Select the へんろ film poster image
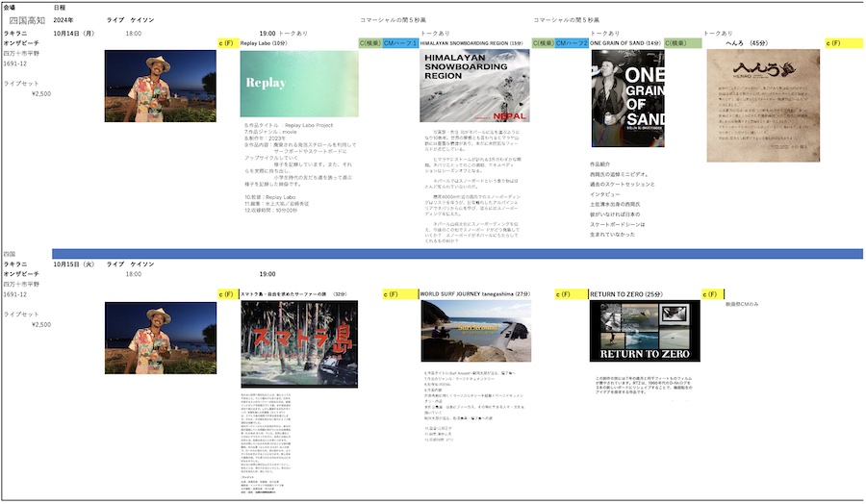866x504 pixels. 763,92
